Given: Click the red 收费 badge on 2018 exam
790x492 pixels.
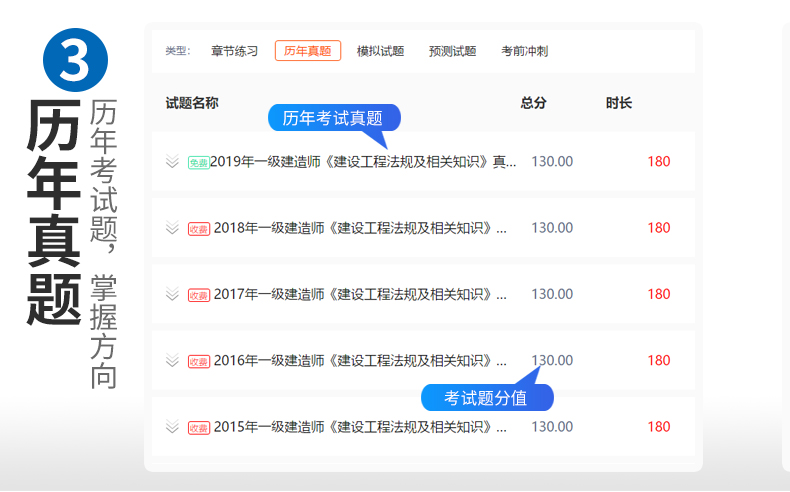Looking at the screenshot, I should coord(199,229).
